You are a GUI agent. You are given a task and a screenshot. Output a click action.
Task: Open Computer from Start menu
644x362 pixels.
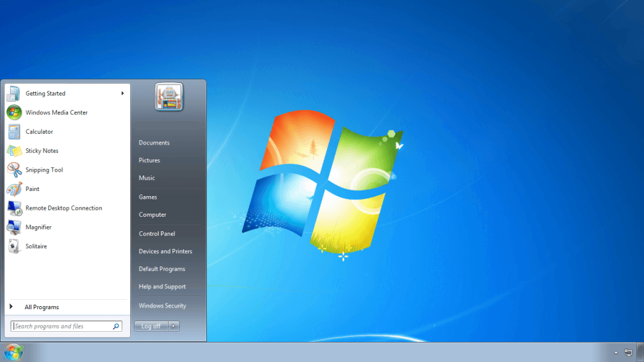152,215
